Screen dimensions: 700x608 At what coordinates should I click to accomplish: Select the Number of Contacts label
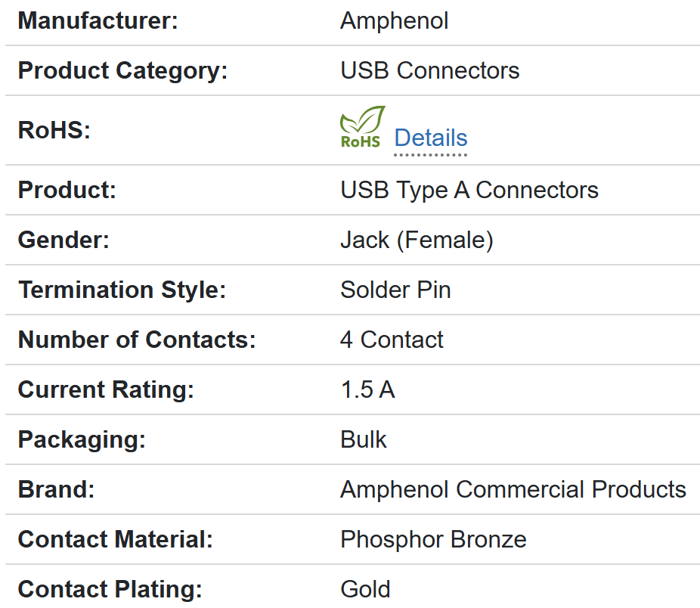point(137,340)
